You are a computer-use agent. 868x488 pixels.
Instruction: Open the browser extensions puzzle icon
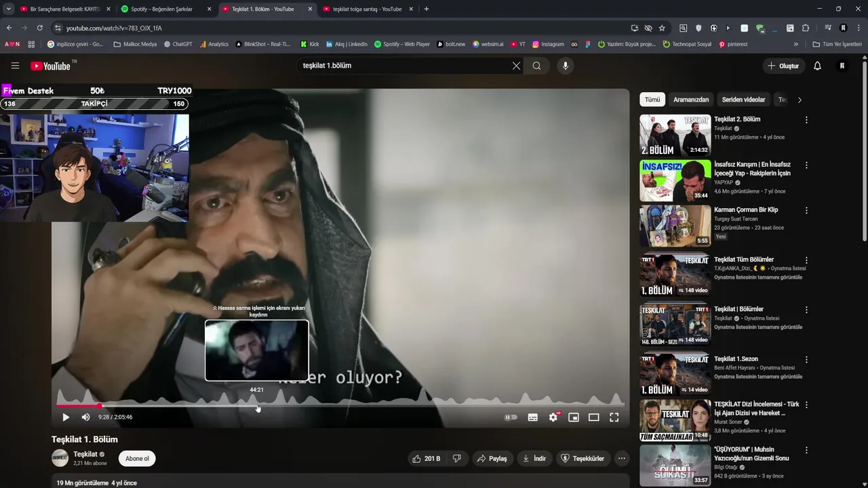coord(806,28)
